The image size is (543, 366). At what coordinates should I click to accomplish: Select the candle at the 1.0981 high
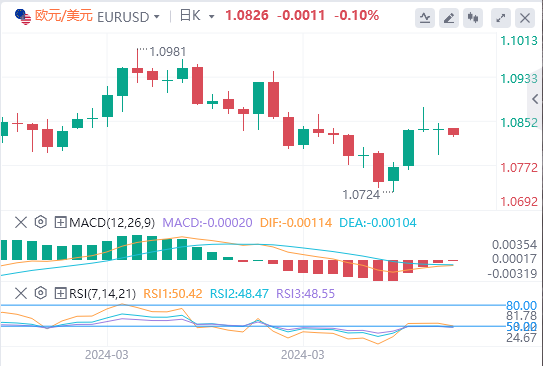[x=137, y=66]
